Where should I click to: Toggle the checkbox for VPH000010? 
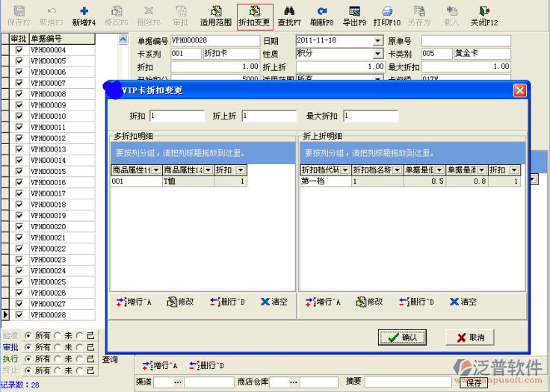point(19,116)
